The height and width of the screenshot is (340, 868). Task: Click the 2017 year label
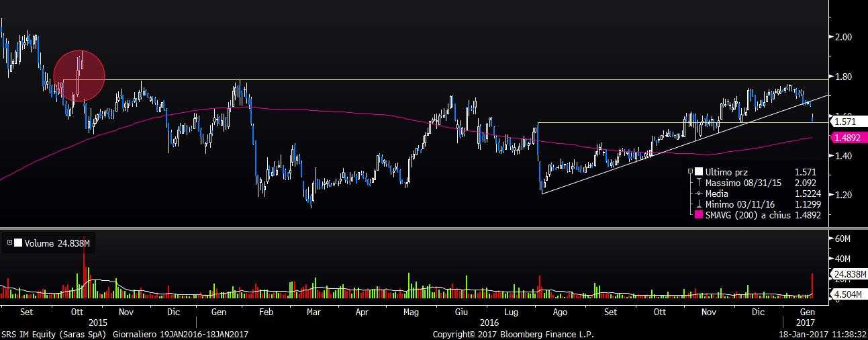807,323
